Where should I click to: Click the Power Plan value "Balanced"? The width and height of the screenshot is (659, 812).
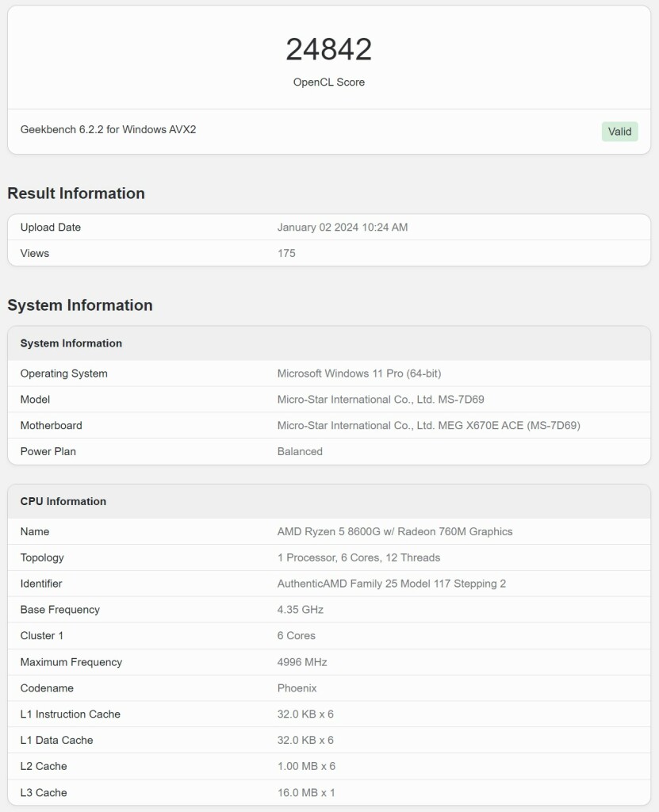(300, 451)
